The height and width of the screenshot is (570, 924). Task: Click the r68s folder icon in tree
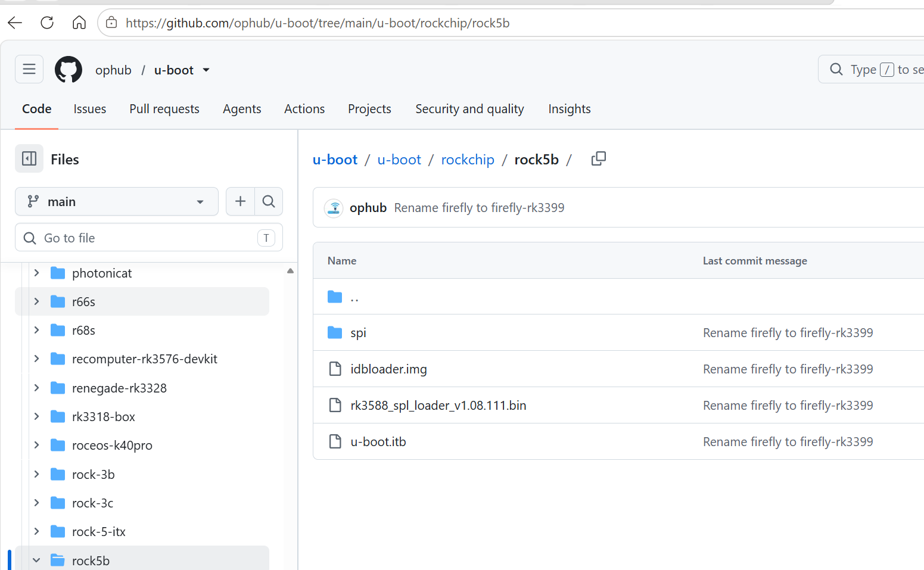(x=58, y=330)
